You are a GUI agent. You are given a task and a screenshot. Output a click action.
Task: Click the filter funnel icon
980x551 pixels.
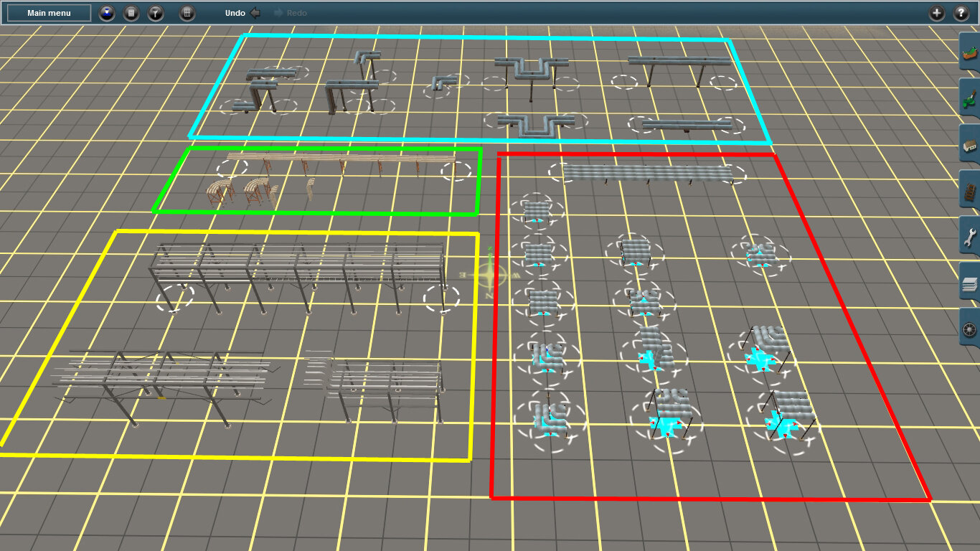pyautogui.click(x=156, y=13)
